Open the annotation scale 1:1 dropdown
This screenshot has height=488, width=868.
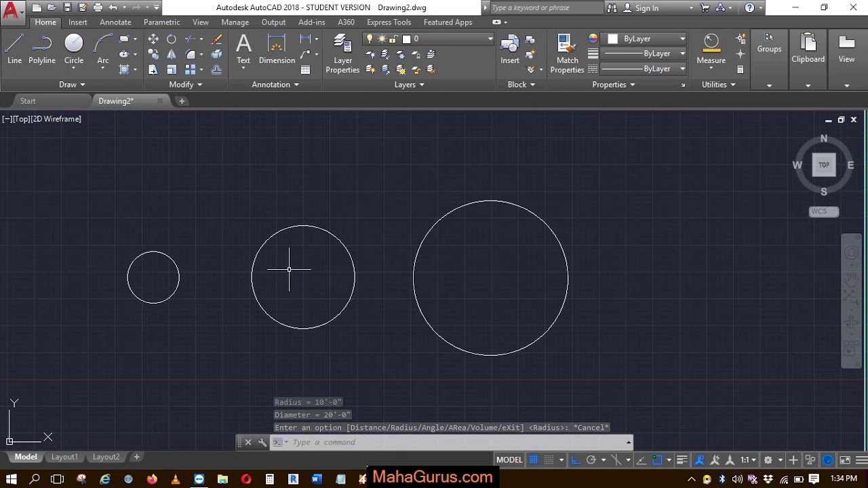(749, 460)
